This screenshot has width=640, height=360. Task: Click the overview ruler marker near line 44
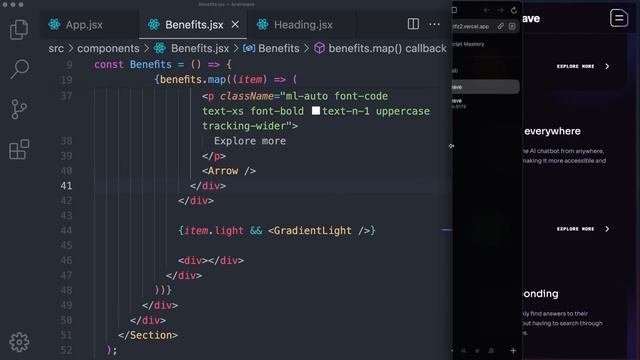(447, 230)
